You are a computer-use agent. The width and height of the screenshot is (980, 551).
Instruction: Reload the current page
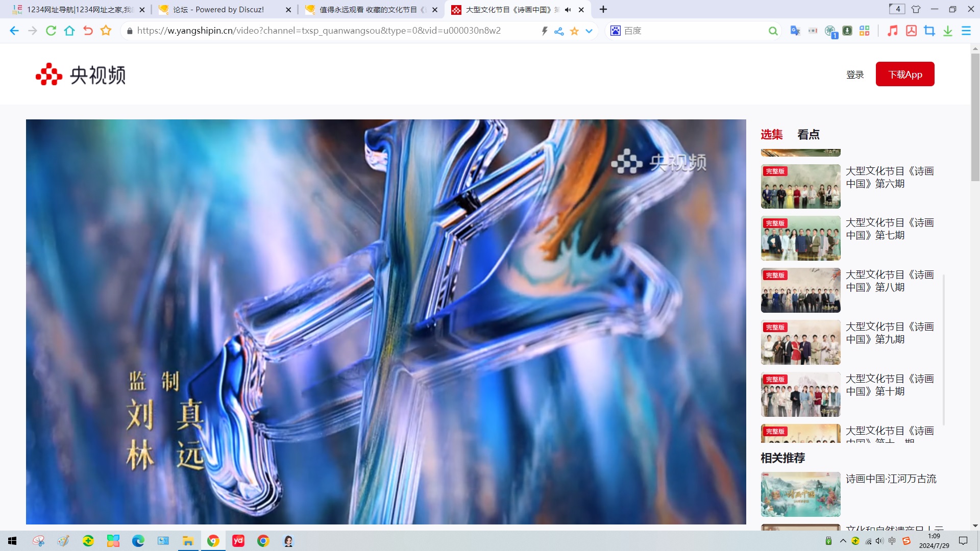(x=51, y=31)
